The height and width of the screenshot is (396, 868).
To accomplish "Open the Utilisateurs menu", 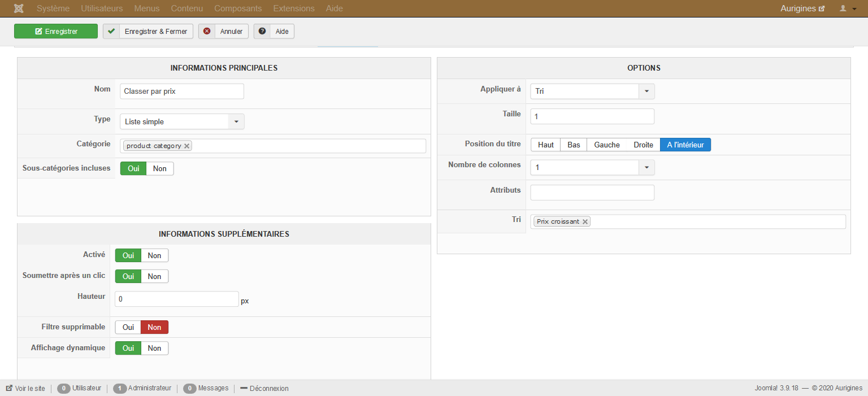I will pos(102,8).
